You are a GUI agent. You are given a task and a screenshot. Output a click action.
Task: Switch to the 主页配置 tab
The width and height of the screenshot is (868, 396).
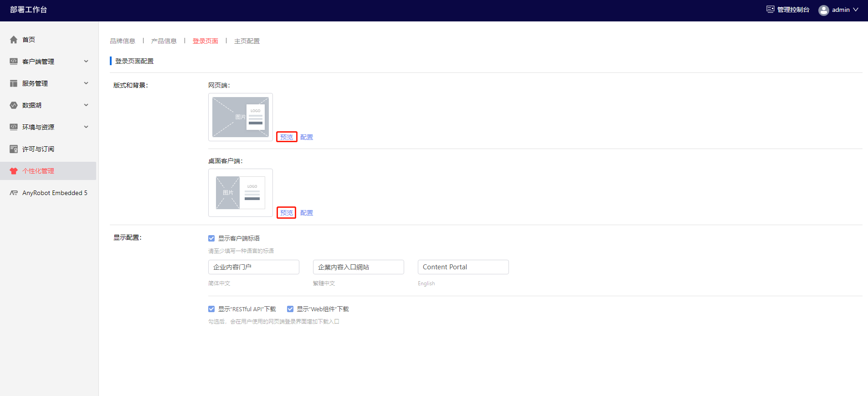(247, 41)
